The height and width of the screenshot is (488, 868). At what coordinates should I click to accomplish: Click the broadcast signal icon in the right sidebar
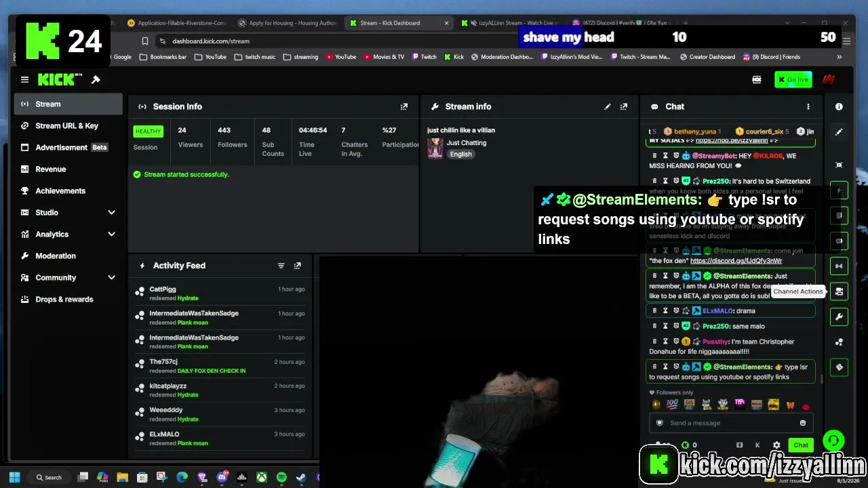click(x=839, y=266)
